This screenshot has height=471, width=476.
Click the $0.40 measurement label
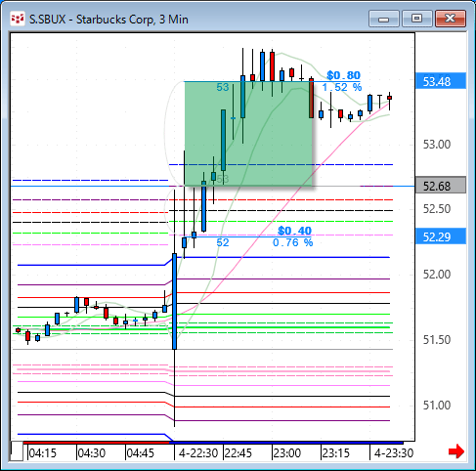click(294, 231)
